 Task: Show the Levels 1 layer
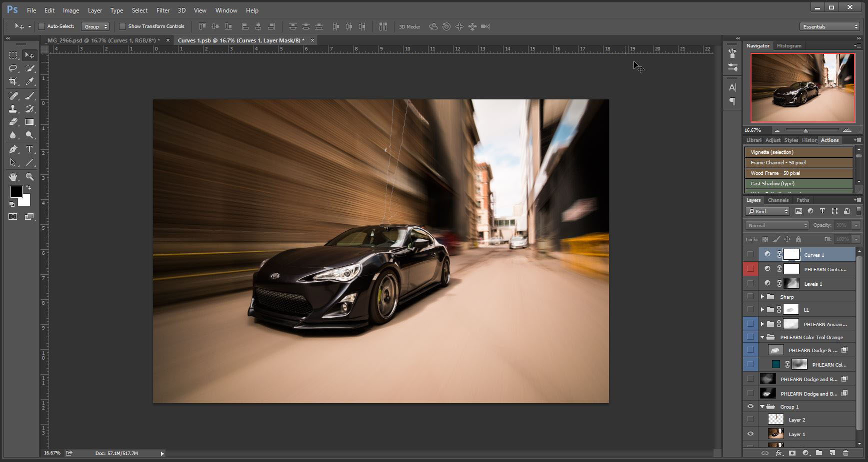[750, 284]
